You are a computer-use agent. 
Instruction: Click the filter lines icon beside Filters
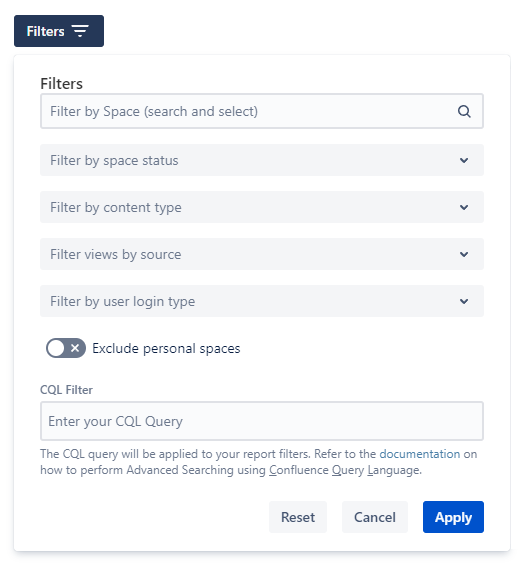(80, 31)
